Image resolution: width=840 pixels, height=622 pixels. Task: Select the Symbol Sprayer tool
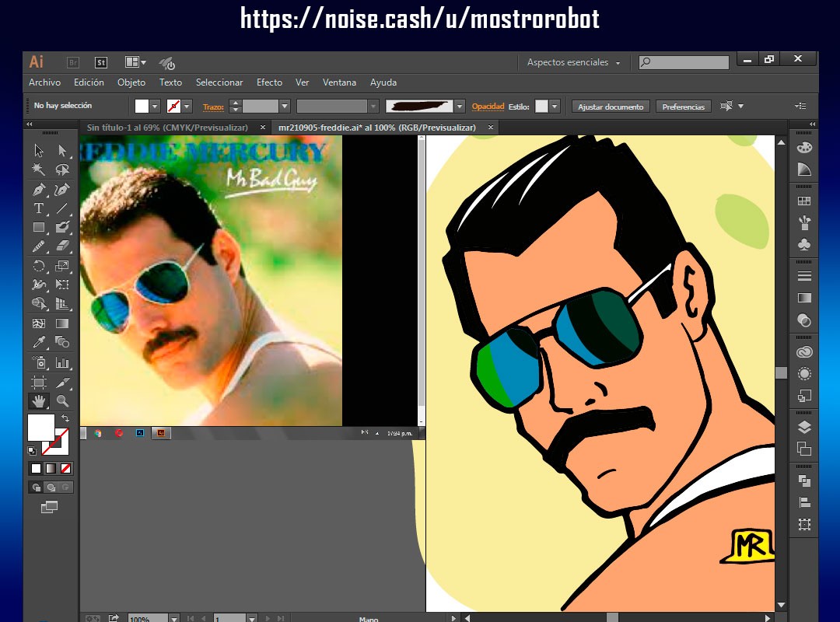point(39,362)
